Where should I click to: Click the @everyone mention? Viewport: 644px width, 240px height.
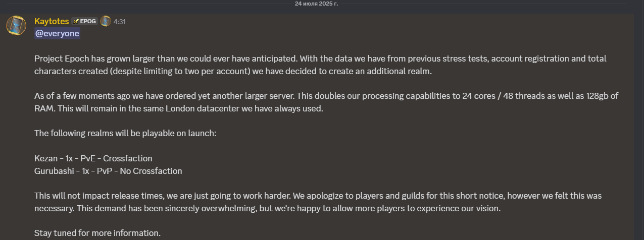pos(57,33)
